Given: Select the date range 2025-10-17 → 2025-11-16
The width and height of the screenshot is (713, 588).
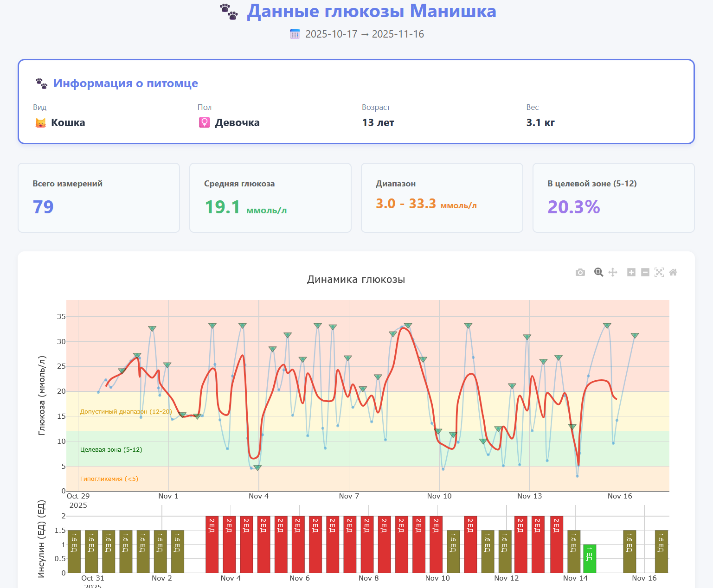Looking at the screenshot, I should tap(365, 34).
